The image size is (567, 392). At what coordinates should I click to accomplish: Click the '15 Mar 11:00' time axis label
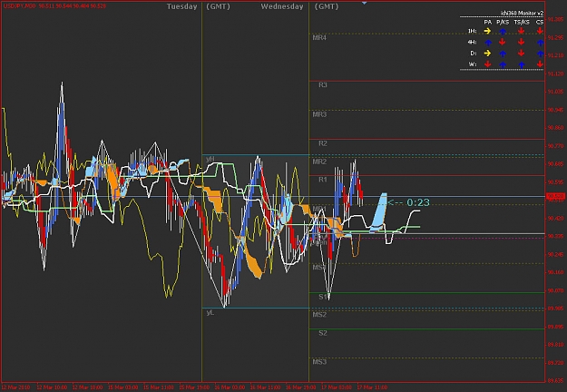(159, 387)
